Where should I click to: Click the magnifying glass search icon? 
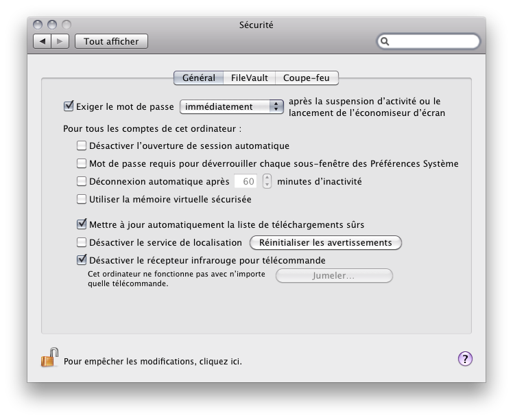pos(386,42)
